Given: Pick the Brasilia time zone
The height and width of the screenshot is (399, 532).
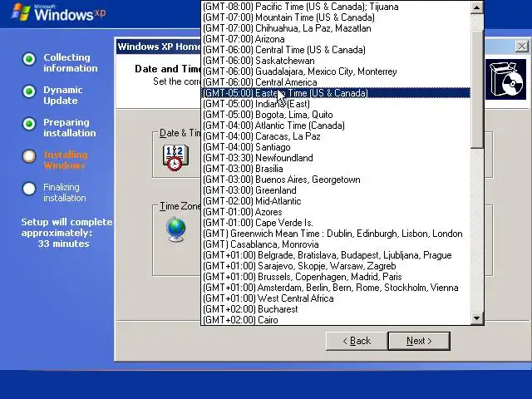Looking at the screenshot, I should (336, 169).
